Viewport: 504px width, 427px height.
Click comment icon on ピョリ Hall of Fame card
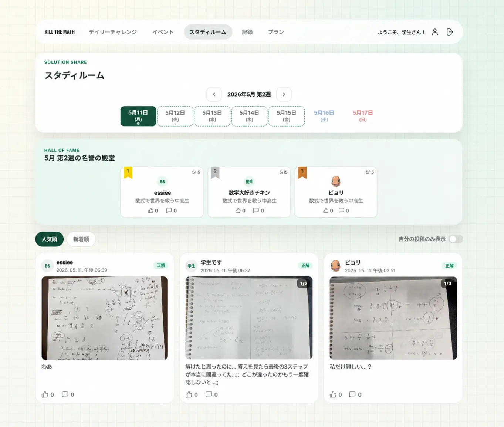[341, 211]
